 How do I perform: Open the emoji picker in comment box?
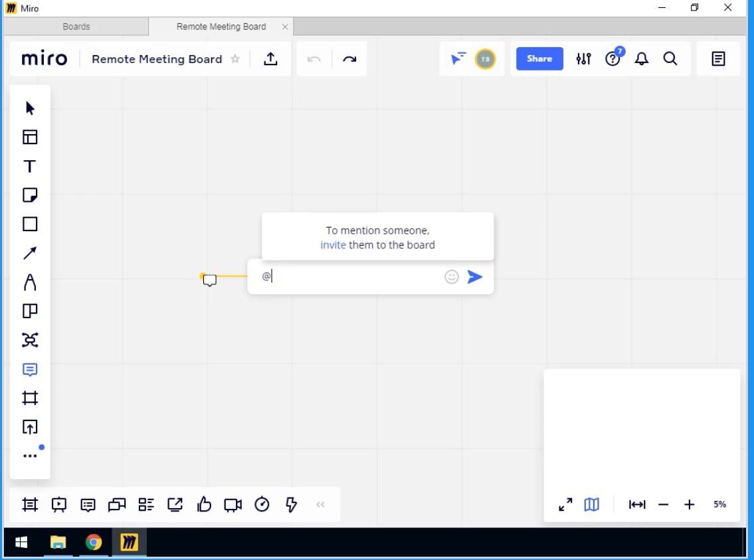(452, 277)
